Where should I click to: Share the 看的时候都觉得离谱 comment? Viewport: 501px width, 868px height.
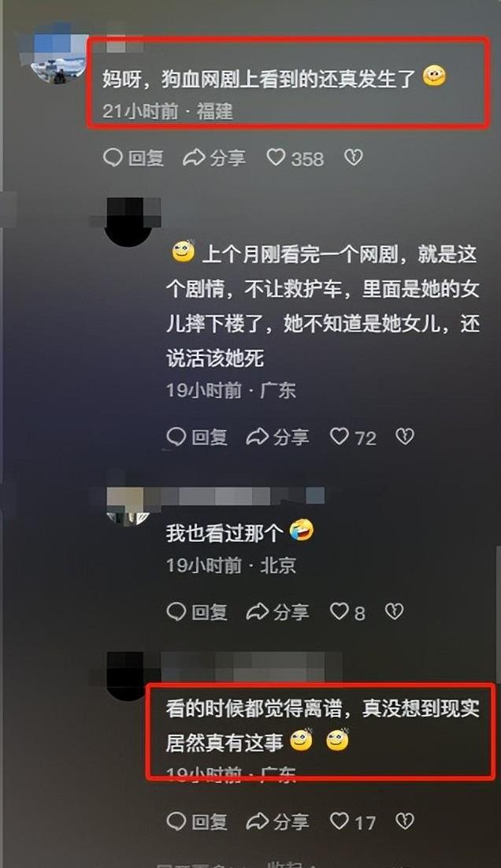[x=276, y=822]
